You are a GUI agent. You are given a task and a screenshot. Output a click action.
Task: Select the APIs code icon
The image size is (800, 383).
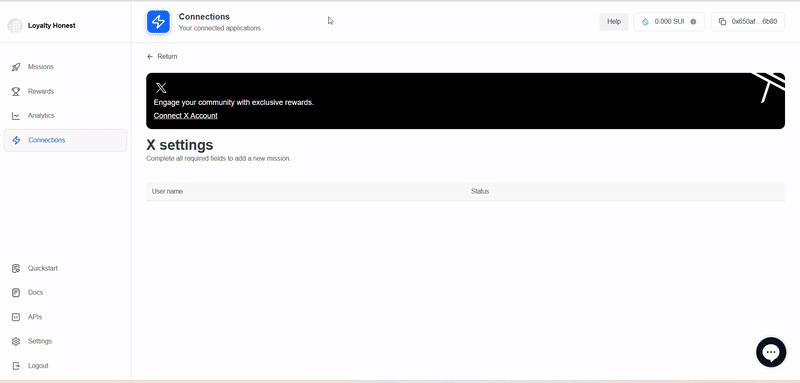point(16,317)
